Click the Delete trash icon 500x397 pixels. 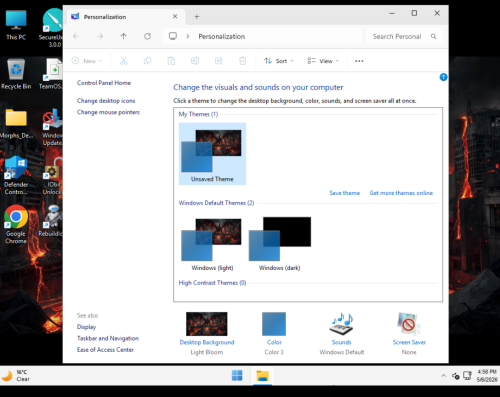(243, 61)
